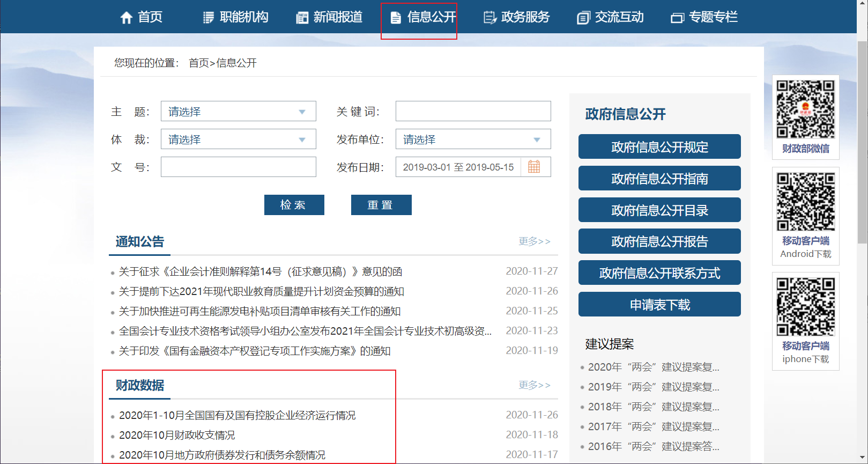Click the date 2020-11-27

[532, 271]
